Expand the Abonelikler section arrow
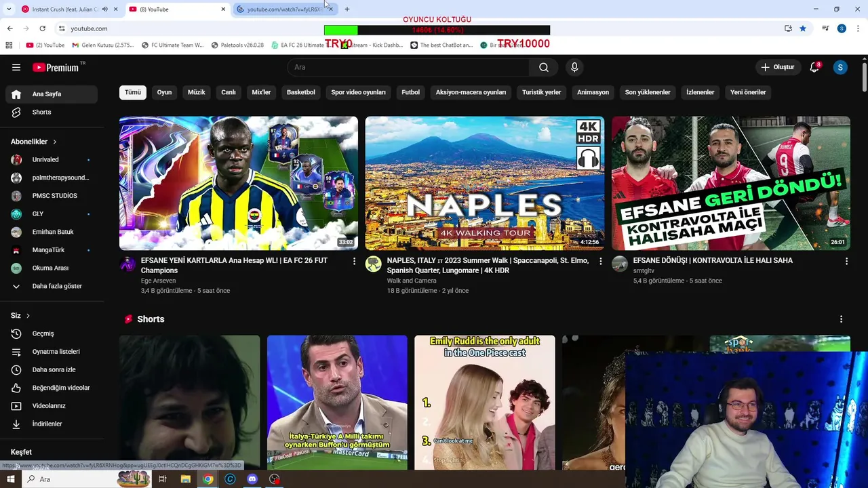The width and height of the screenshot is (868, 488). coord(54,142)
